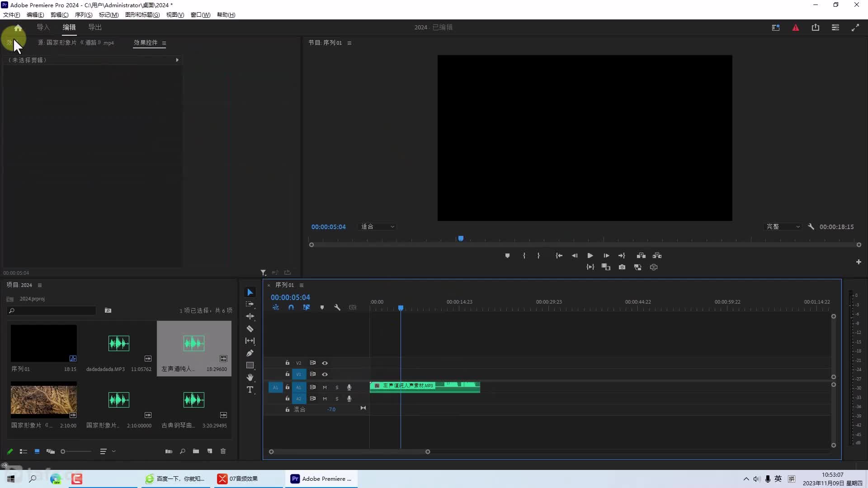The image size is (868, 488).
Task: Click Add Marker in program monitor
Action: [x=507, y=256]
